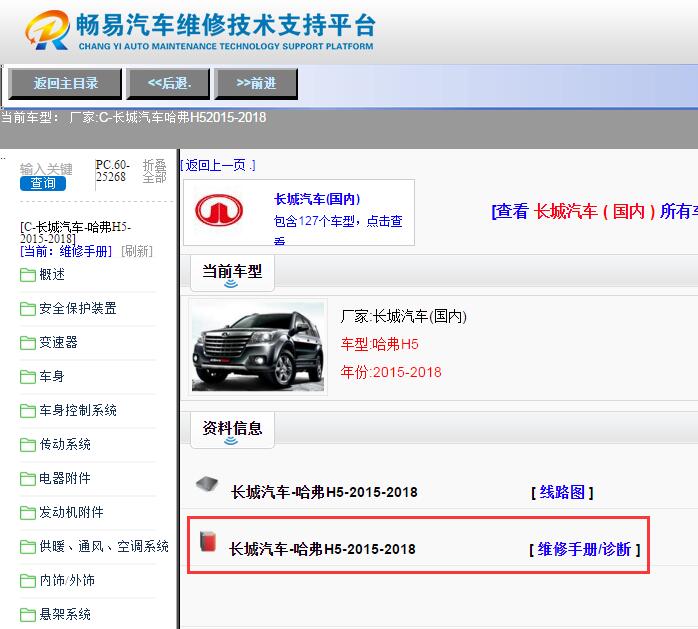The width and height of the screenshot is (698, 629).
Task: Select the 资料信息 tab
Action: point(232,430)
